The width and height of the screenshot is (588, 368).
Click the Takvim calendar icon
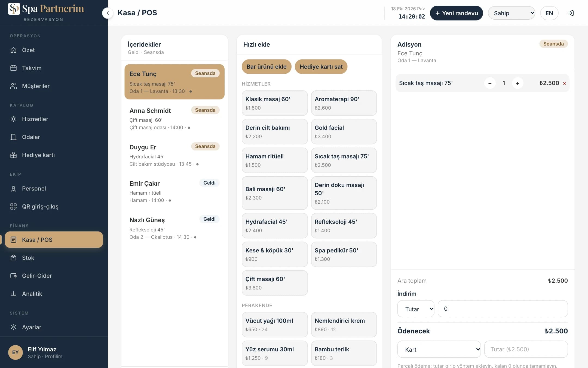pos(13,68)
